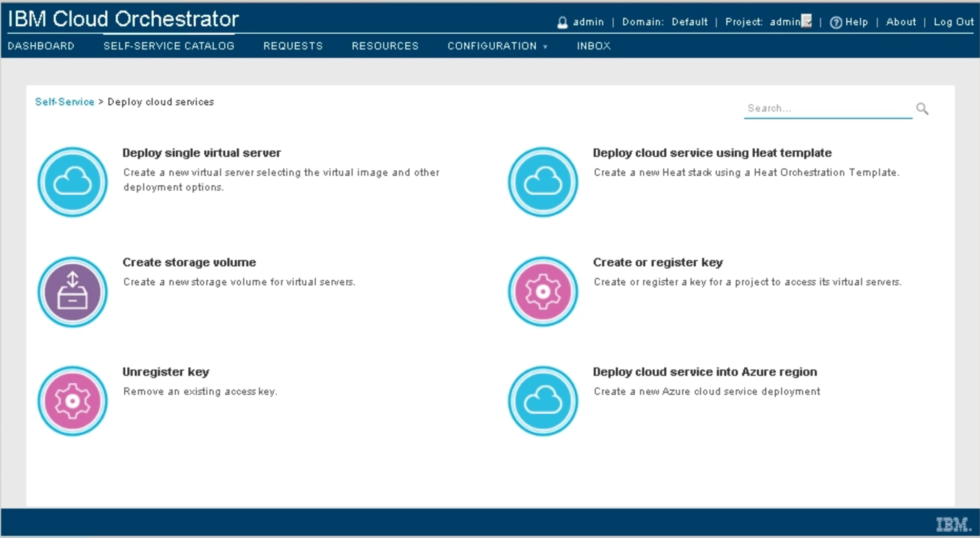Click the Create or register key gear icon
The height and width of the screenshot is (538, 980).
(543, 291)
